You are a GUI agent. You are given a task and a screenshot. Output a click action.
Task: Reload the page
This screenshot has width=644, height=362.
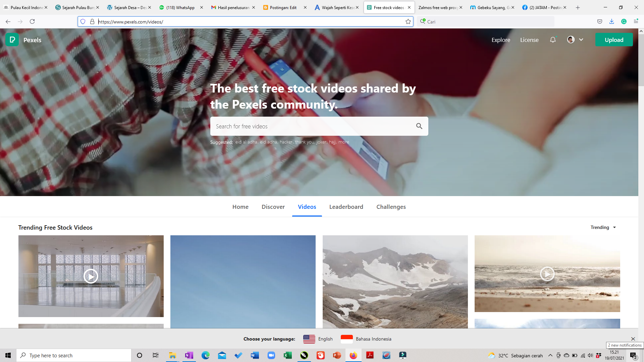(32, 21)
